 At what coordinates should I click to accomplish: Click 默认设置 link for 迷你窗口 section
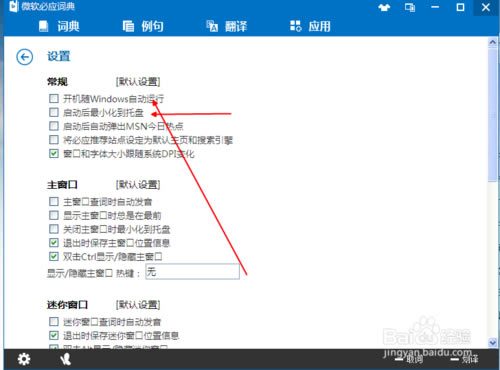138,305
